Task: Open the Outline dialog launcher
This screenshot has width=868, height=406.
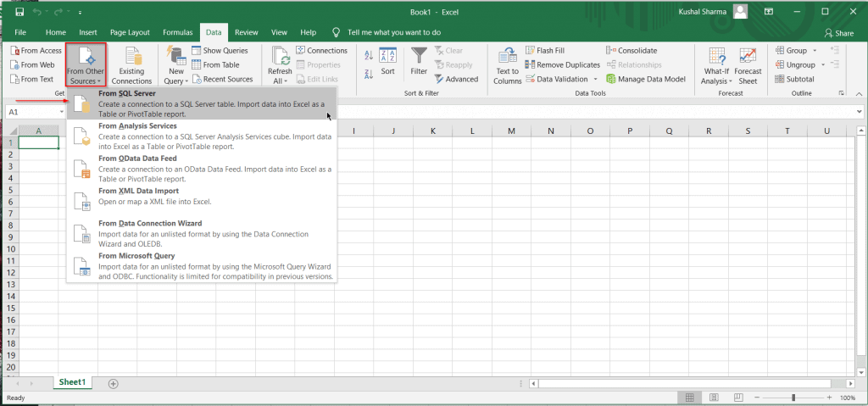Action: 842,93
